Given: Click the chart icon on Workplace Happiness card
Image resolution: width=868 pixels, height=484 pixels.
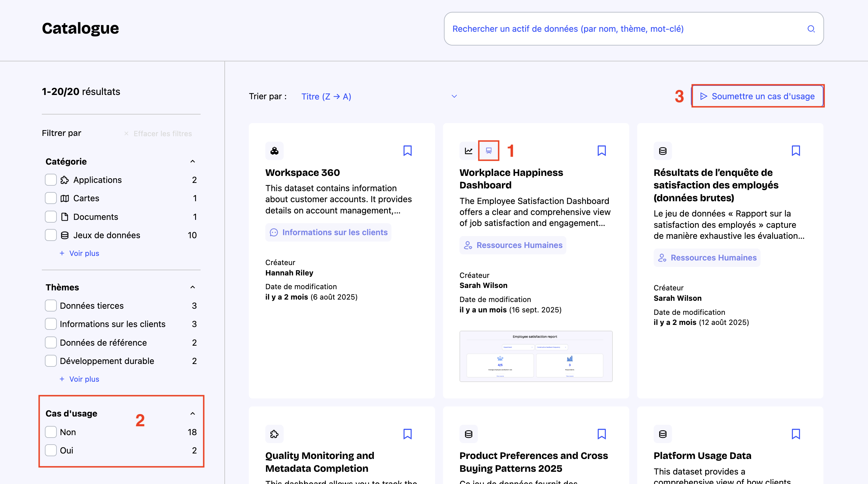Looking at the screenshot, I should pos(468,151).
